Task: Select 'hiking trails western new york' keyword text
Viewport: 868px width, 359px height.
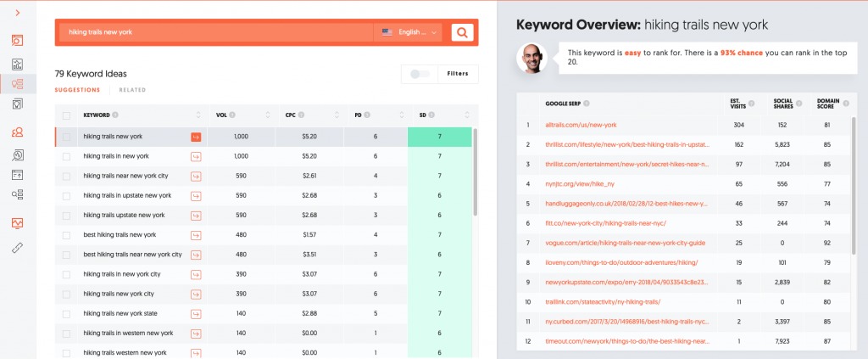Action: point(125,353)
